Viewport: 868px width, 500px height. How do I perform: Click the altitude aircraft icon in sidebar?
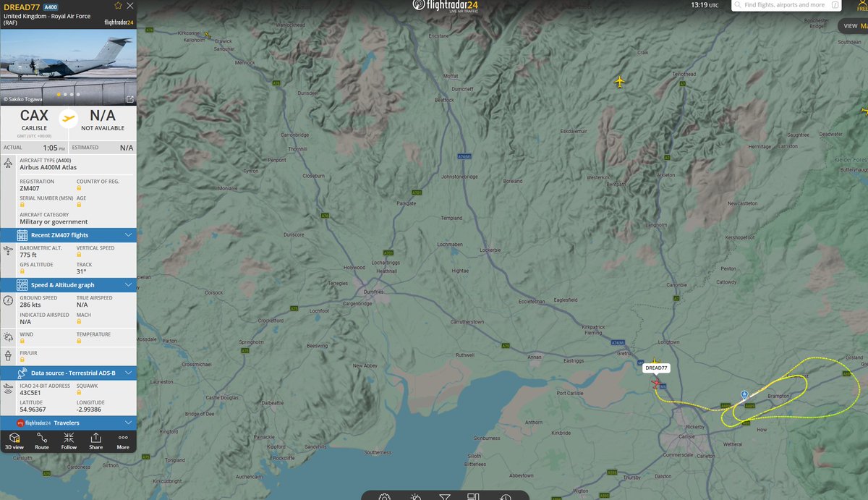[8, 250]
